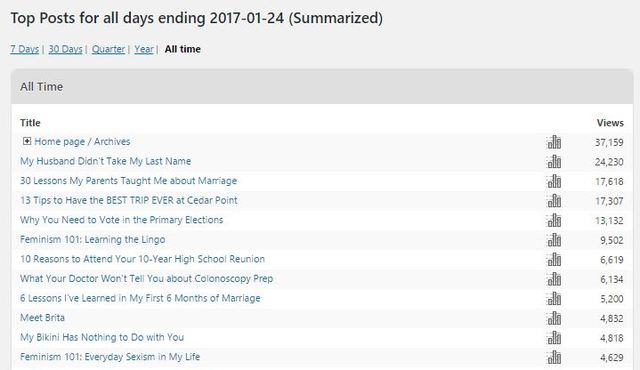View stats chart for My Bikini post

(554, 338)
